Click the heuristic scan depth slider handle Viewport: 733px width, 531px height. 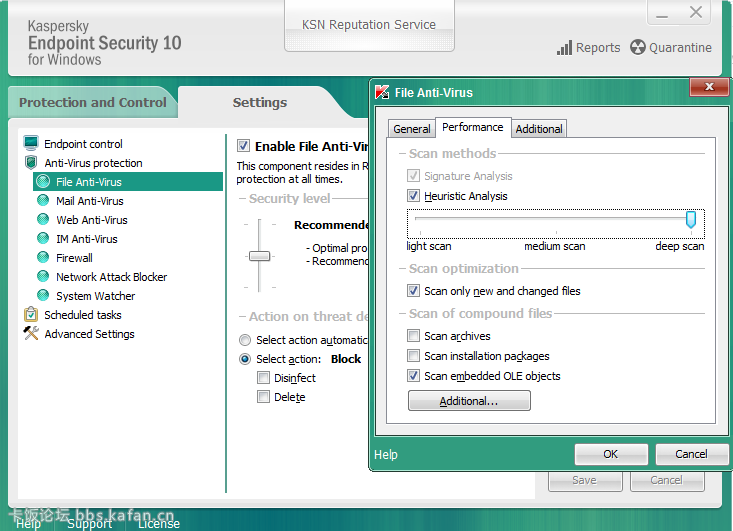[690, 219]
